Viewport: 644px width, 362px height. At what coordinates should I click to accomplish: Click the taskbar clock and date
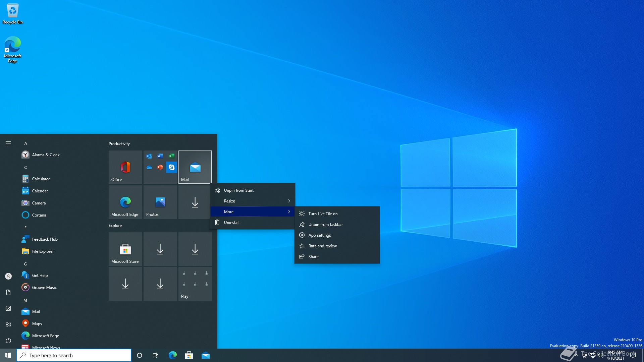(615, 355)
